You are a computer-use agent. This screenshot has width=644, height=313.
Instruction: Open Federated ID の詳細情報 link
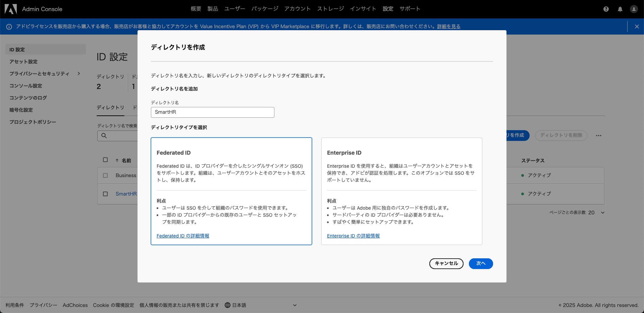pos(183,236)
